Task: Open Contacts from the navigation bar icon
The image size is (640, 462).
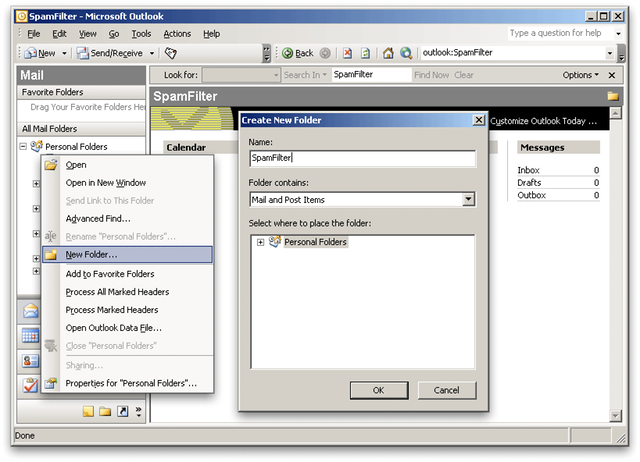Action: coord(30,360)
